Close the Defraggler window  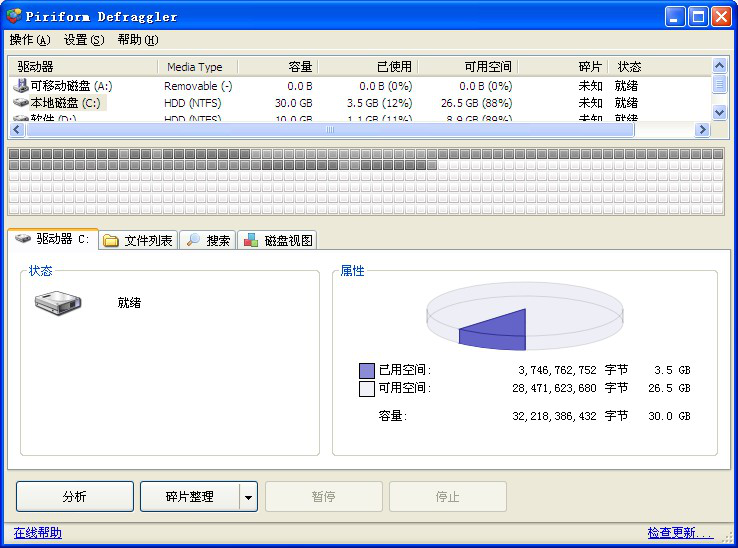click(x=721, y=17)
